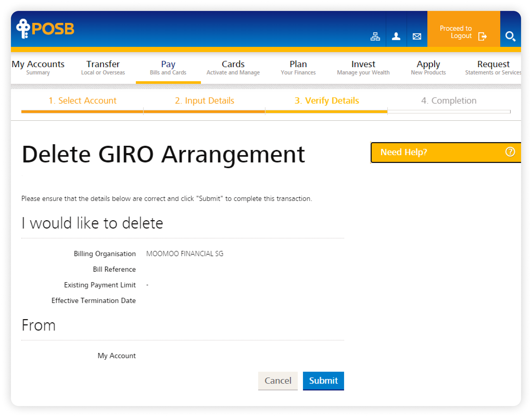Open Plan Your Finances menu

(x=298, y=67)
